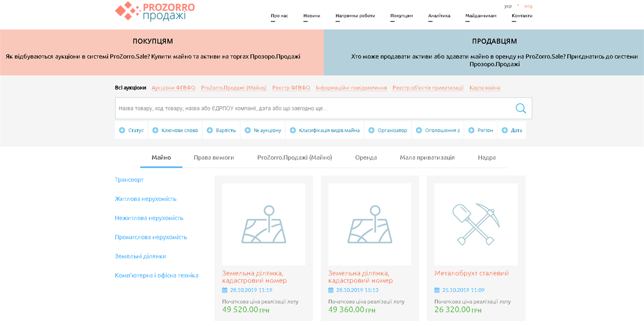Open the Контакти menu
644x326 pixels.
tap(522, 16)
